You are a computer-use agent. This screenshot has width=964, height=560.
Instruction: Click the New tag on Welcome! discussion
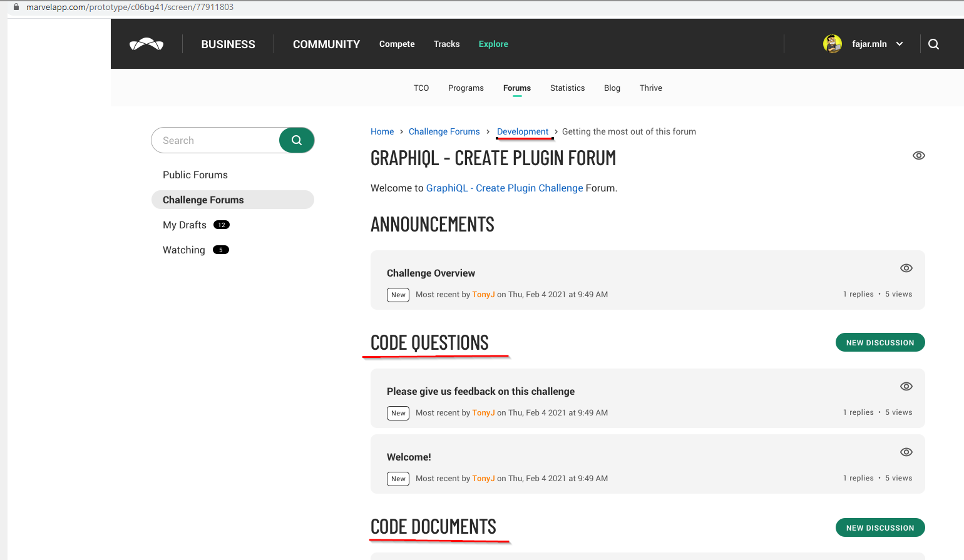(398, 479)
